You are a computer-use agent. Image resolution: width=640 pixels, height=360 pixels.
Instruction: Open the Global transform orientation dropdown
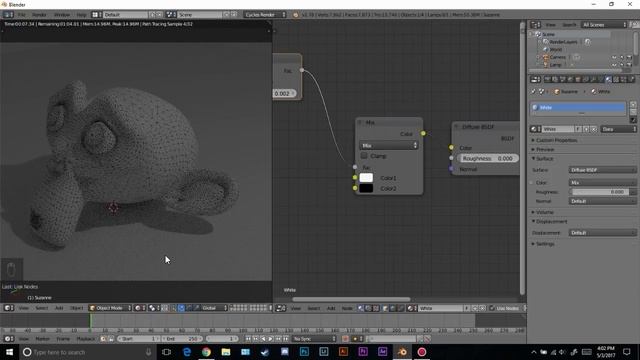(214, 308)
